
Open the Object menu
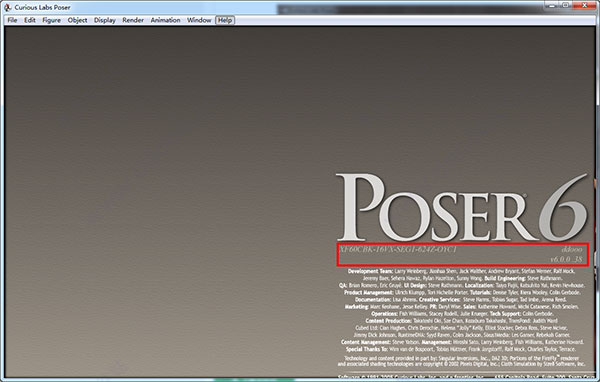tap(78, 20)
